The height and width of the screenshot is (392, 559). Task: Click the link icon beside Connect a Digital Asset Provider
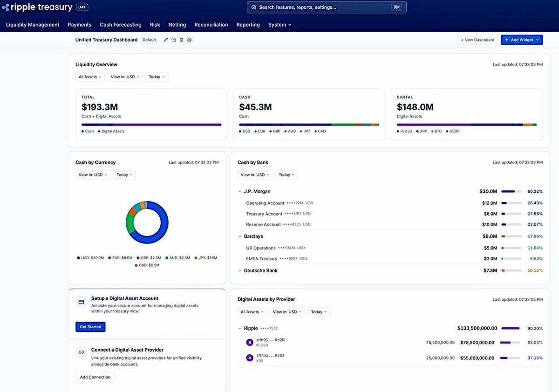coord(81,352)
